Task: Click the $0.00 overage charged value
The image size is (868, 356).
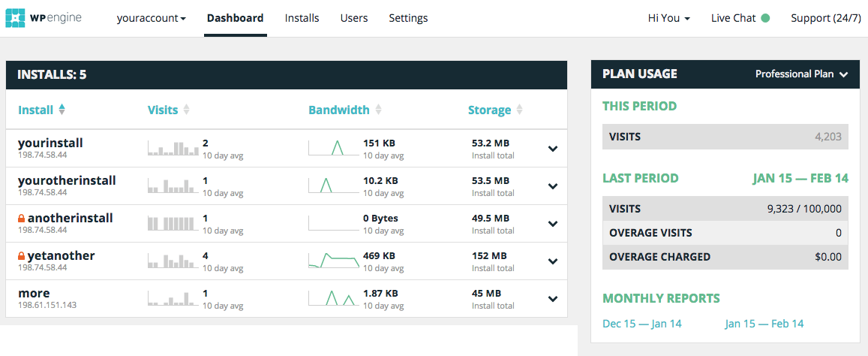Action: pos(827,257)
